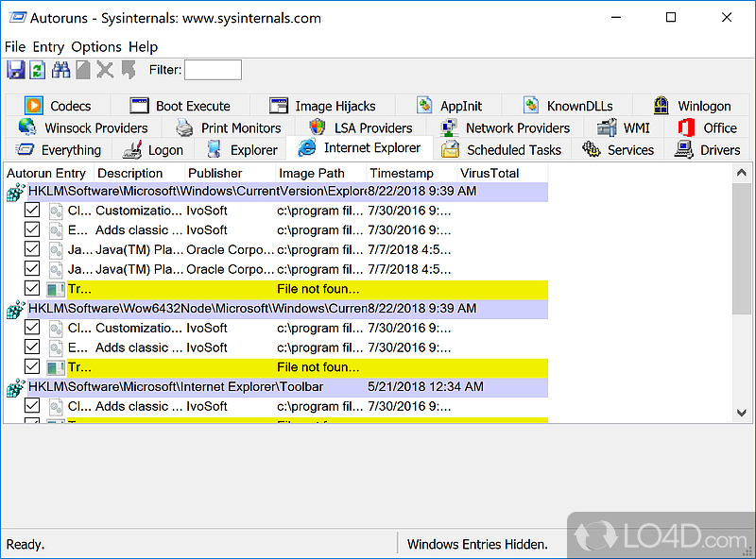Switch to the Scheduled Tasks tab

[x=503, y=149]
